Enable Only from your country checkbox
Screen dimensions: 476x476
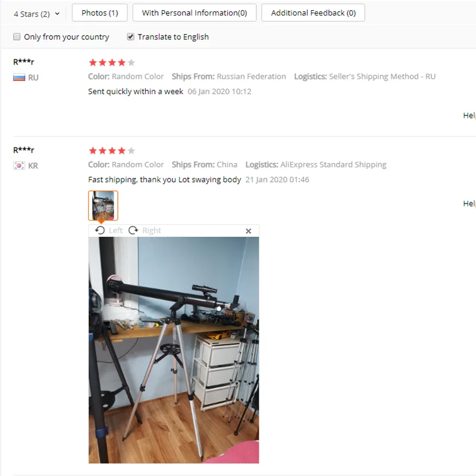[x=17, y=37]
